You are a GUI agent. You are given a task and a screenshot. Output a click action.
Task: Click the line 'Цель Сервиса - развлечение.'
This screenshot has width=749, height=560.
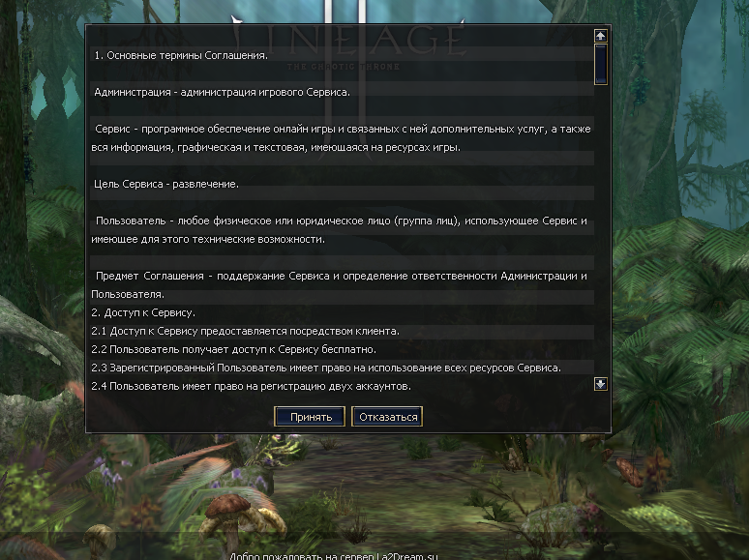166,185
